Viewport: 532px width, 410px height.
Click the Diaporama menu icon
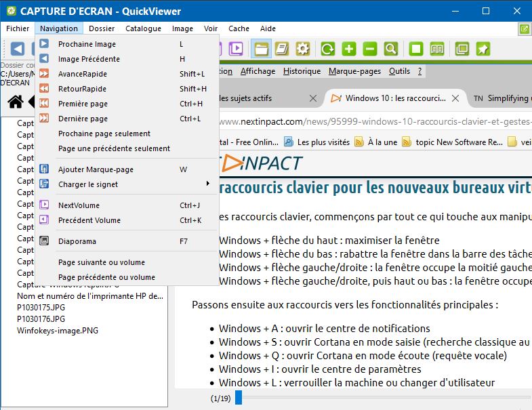pyautogui.click(x=44, y=241)
